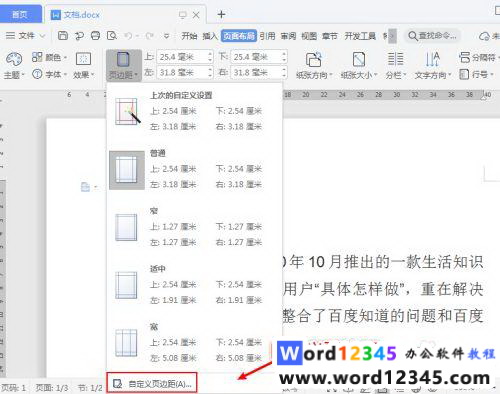Click the page option icon in document margin
This screenshot has height=394, width=500.
pyautogui.click(x=85, y=187)
